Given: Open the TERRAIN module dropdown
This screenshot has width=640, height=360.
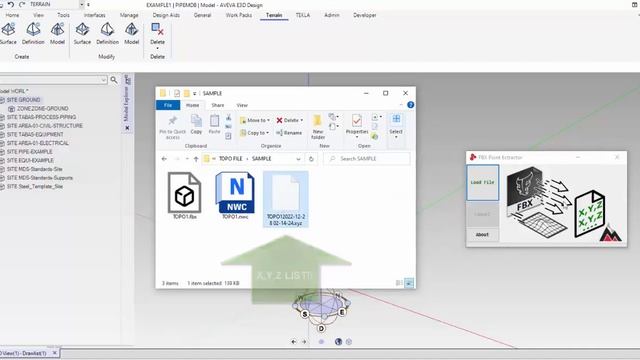Looking at the screenshot, I should click(82, 4).
